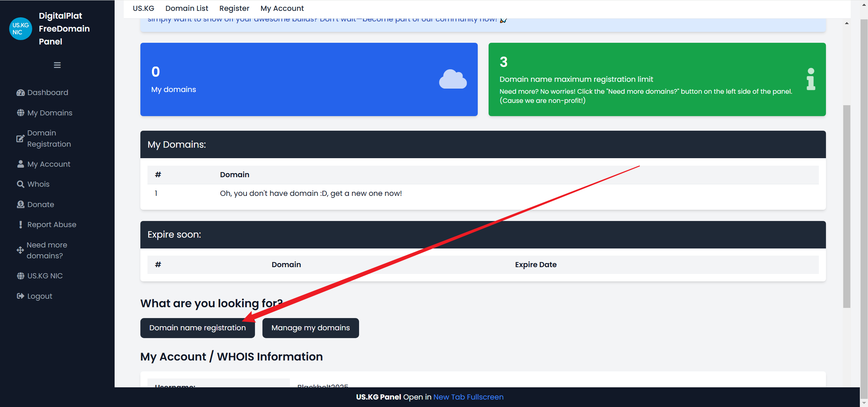Viewport: 868px width, 407px height.
Task: Click the inner page vertical scrollbar thumb
Action: click(x=847, y=206)
